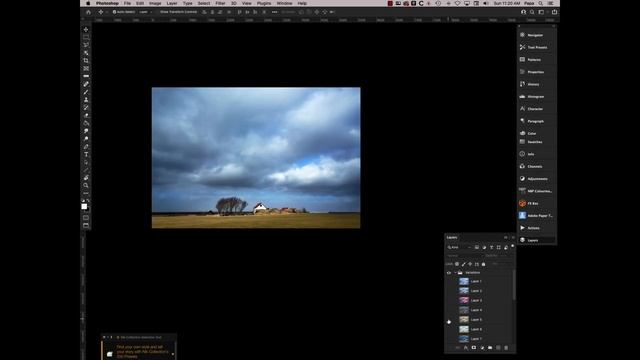Open the layer filter Kind dropdown
This screenshot has height=360, width=640.
[459, 247]
